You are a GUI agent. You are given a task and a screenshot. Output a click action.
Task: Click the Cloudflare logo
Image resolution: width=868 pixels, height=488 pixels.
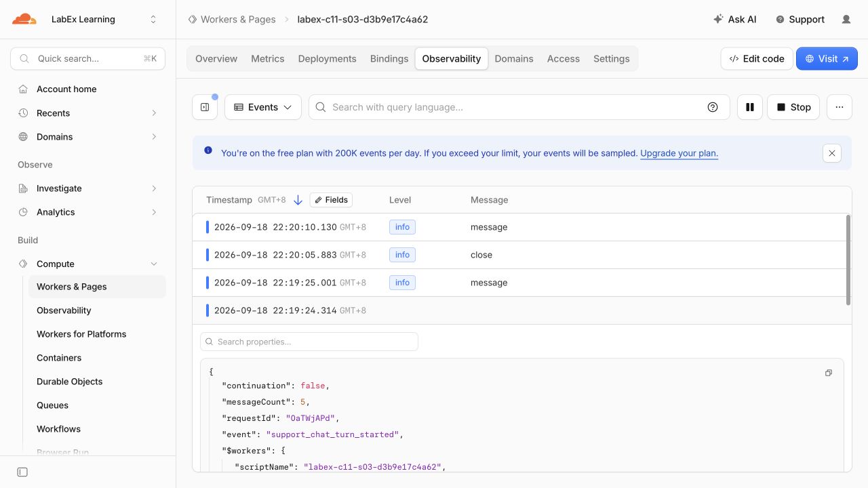[x=24, y=19]
